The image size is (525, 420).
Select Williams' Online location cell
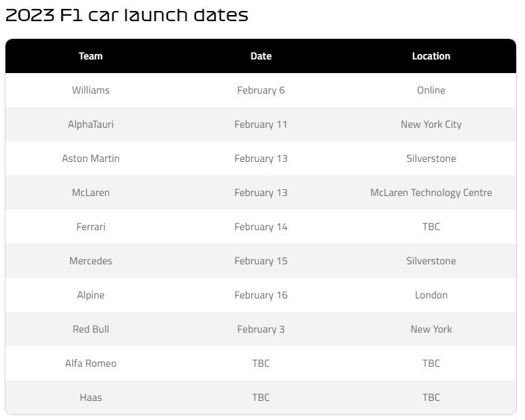(x=431, y=90)
